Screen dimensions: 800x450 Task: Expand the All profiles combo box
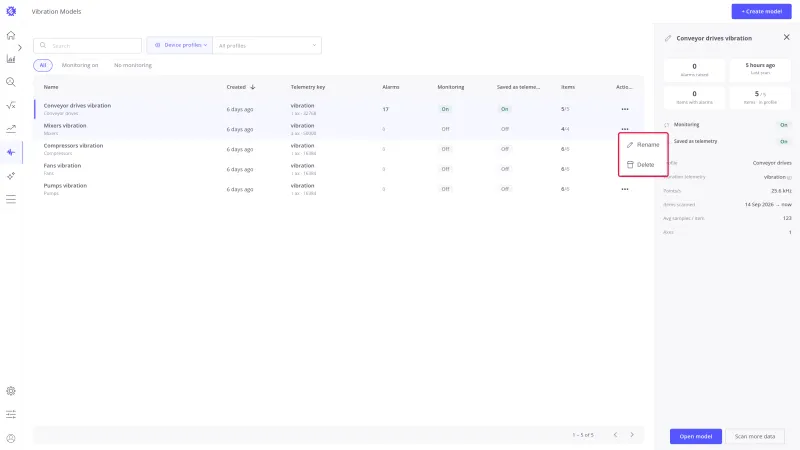point(267,45)
